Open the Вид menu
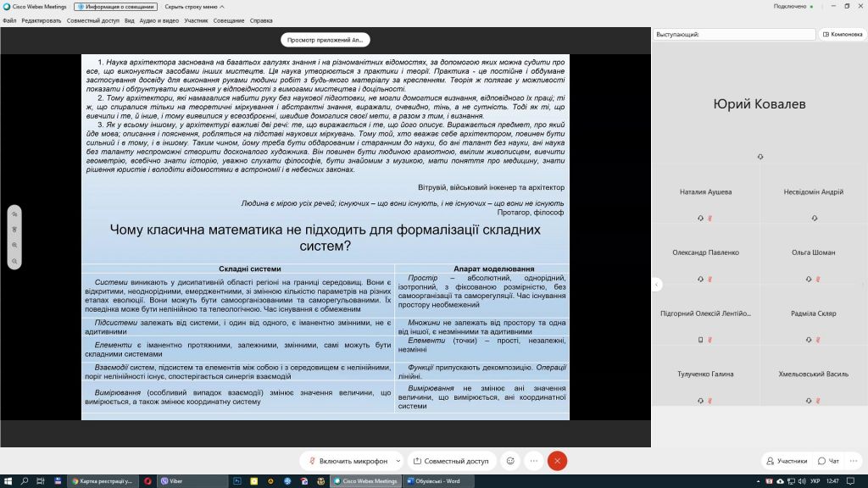The image size is (868, 488). 129,20
